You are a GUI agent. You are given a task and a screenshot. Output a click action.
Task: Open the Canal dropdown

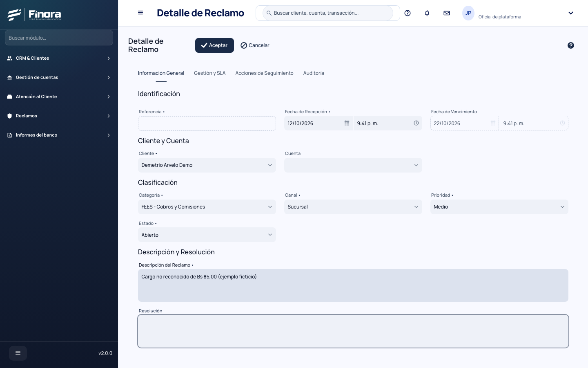(x=353, y=207)
